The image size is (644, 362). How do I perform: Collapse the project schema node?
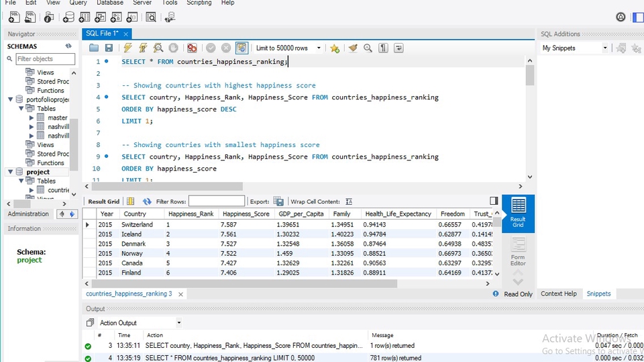(x=10, y=172)
